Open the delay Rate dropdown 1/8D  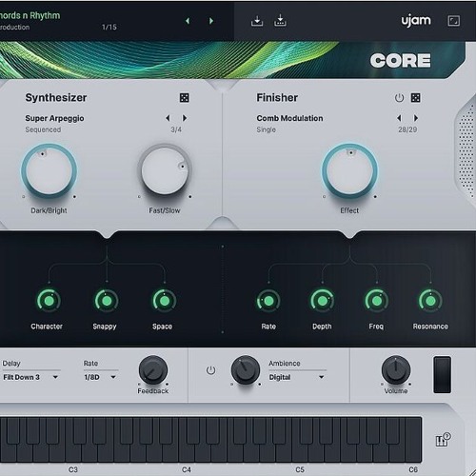(x=100, y=377)
